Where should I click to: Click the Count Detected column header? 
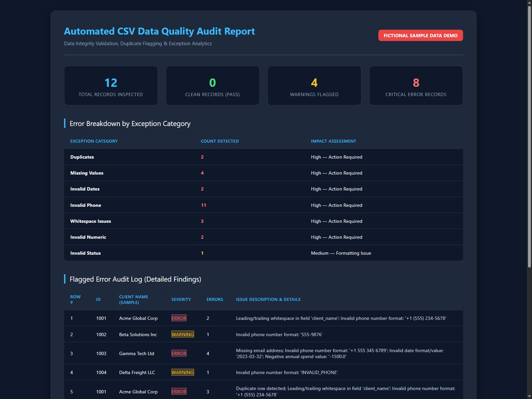[x=220, y=141]
